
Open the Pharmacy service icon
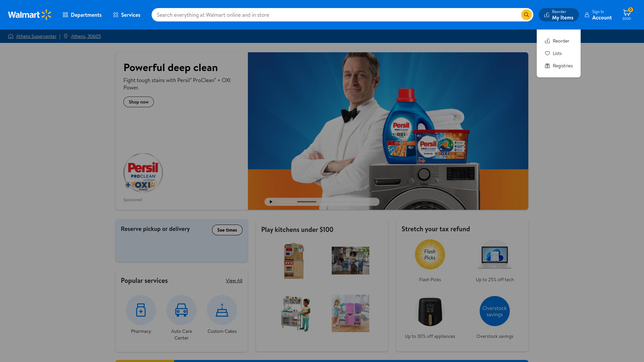point(141,310)
